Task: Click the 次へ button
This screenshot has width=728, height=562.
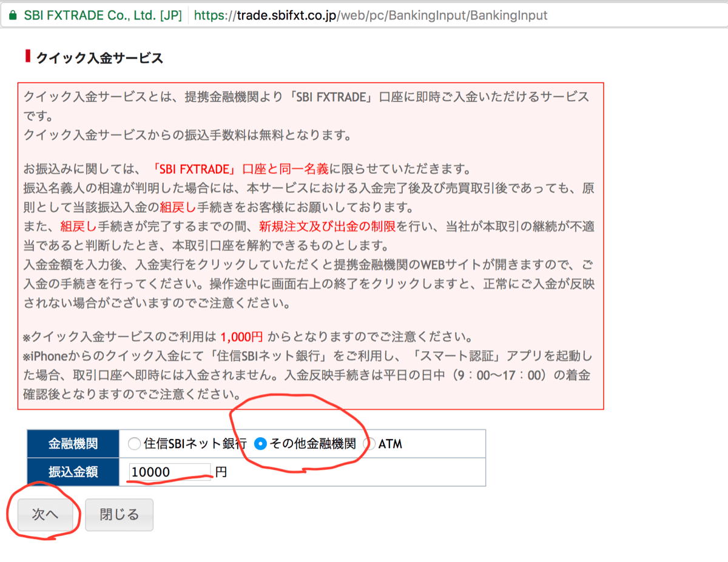Action: coord(45,515)
